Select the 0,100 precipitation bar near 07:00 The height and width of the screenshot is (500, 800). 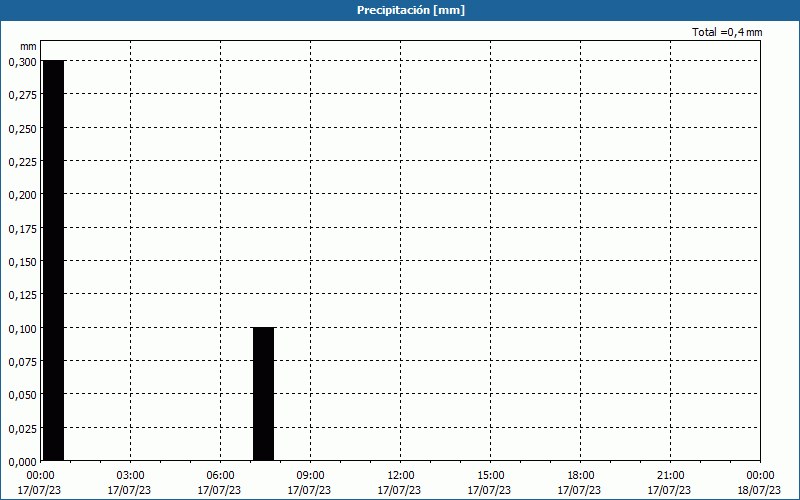(x=263, y=394)
